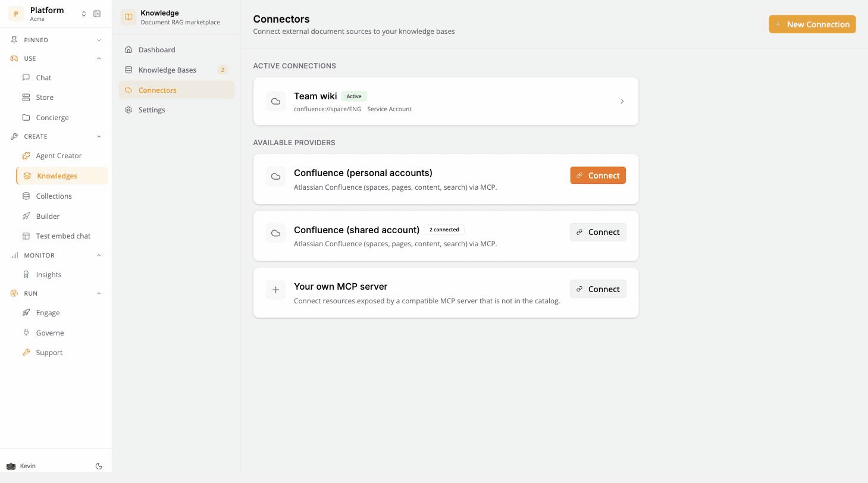Open the Team wiki connection chevron
868x483 pixels.
pos(622,101)
